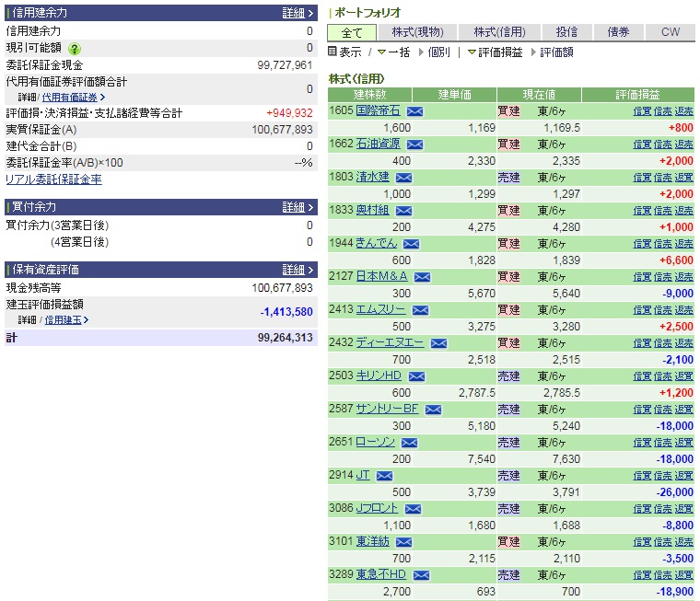Viewport: 700px width, 601px height.
Task: Open the 債券 tab
Action: 618,32
